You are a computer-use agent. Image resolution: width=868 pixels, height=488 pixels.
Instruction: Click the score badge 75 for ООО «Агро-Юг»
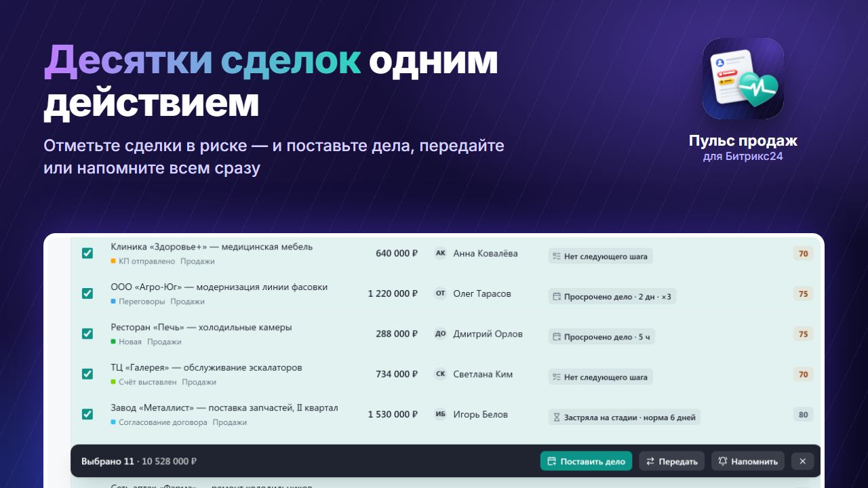(x=804, y=293)
